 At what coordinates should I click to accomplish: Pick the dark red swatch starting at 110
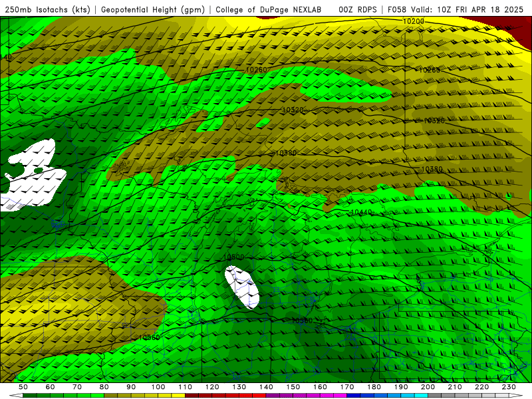pyautogui.click(x=192, y=396)
